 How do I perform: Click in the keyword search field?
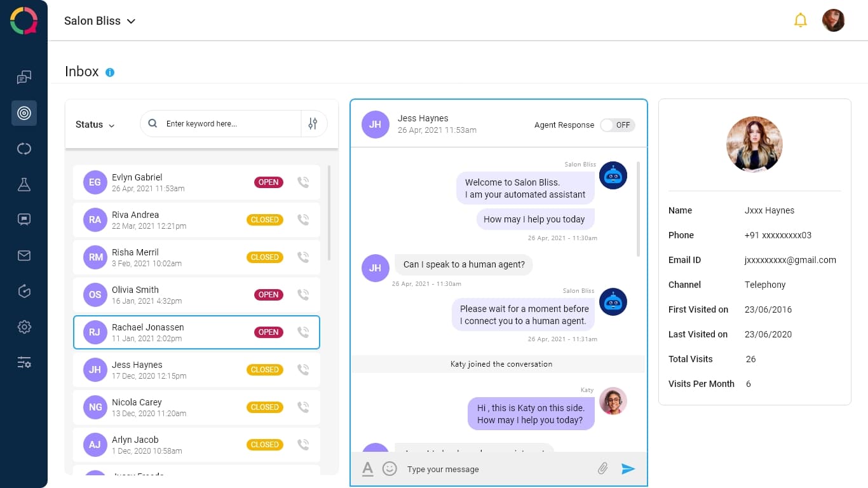coord(220,124)
